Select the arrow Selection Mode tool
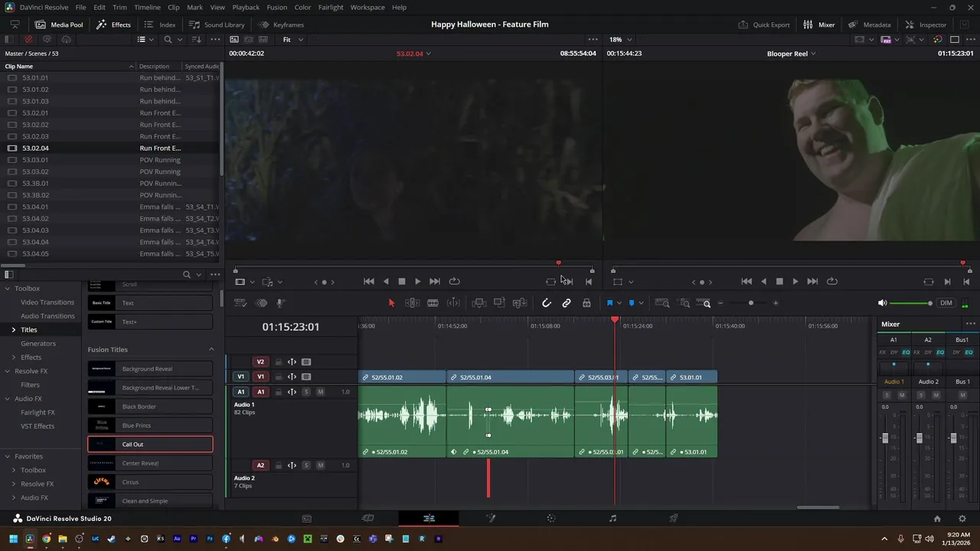980x551 pixels. (x=391, y=303)
